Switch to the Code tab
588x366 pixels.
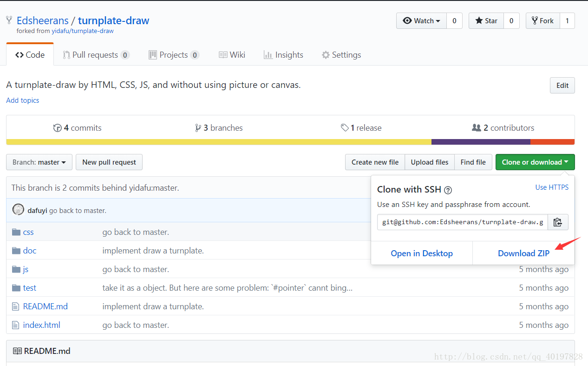click(x=30, y=55)
